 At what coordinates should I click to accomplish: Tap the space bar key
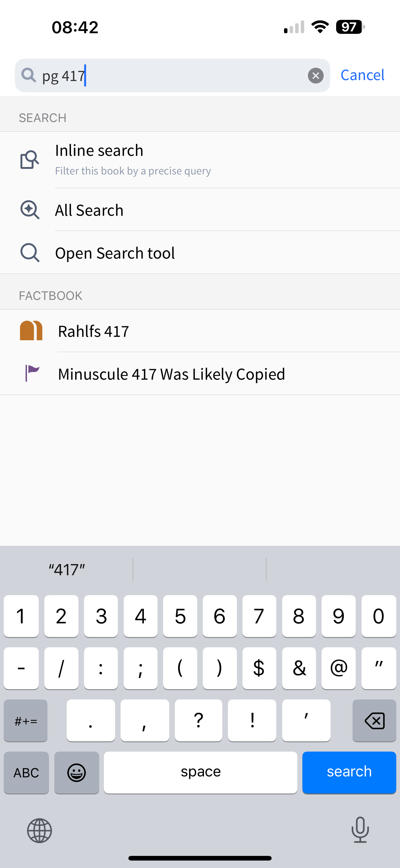point(201,772)
